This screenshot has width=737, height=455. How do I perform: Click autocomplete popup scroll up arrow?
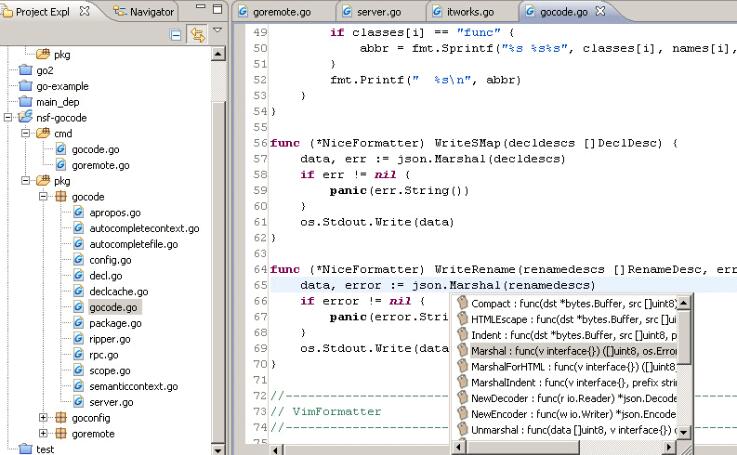tap(684, 302)
